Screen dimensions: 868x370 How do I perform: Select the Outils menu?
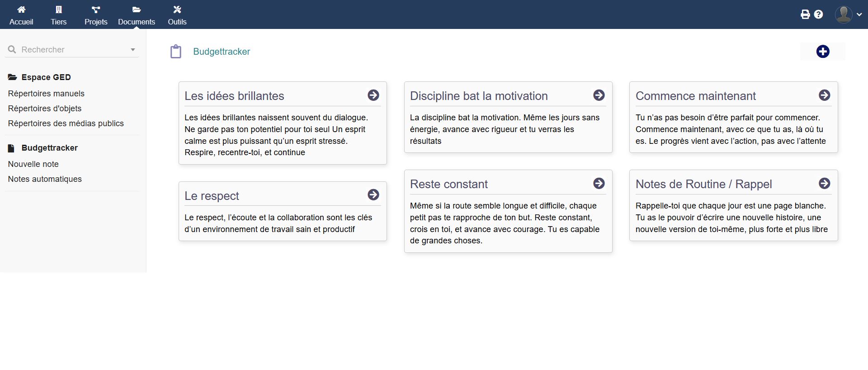click(177, 15)
